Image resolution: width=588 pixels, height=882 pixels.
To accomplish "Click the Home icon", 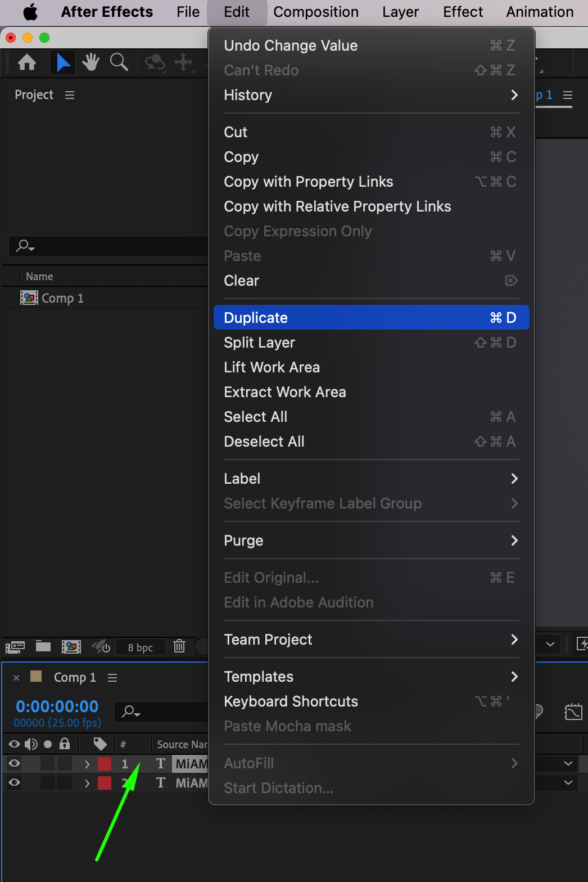I will pos(27,62).
